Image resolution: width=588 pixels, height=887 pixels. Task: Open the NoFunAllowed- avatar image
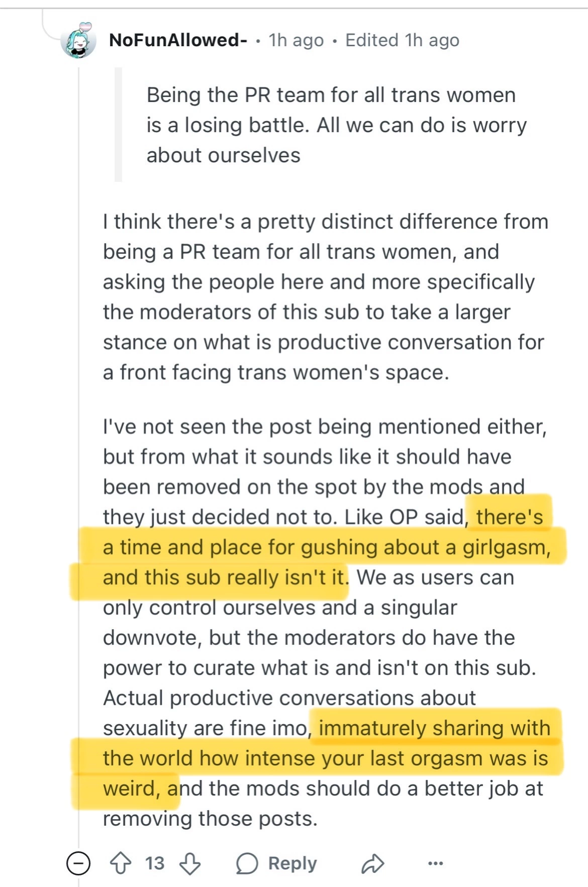78,41
